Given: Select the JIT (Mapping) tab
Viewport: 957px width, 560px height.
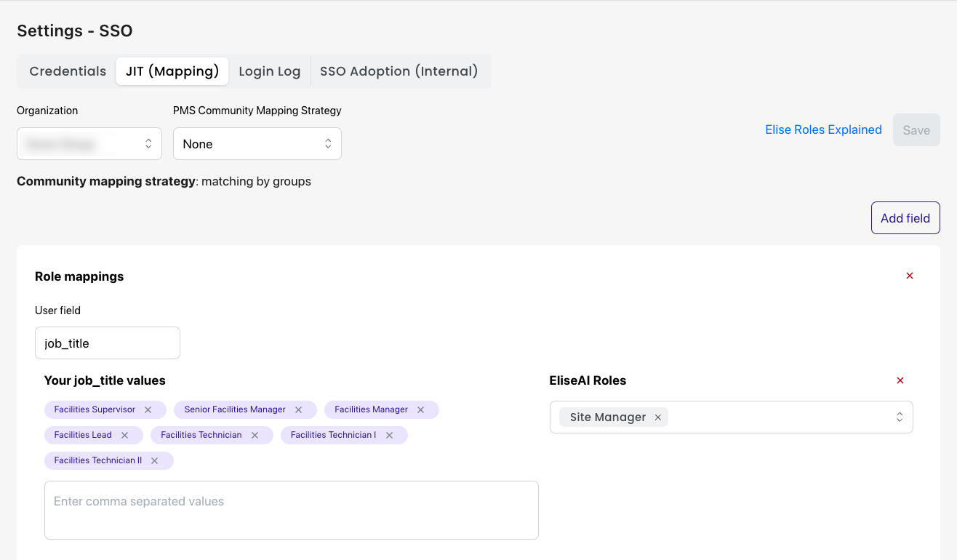Looking at the screenshot, I should (x=172, y=71).
